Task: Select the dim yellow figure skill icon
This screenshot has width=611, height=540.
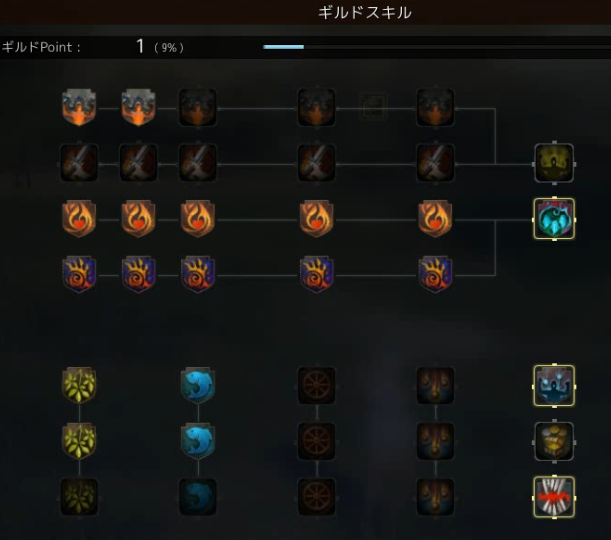Action: tap(554, 163)
